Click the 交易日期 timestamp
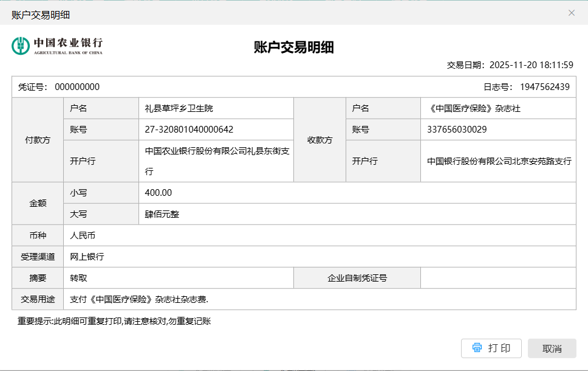 532,65
